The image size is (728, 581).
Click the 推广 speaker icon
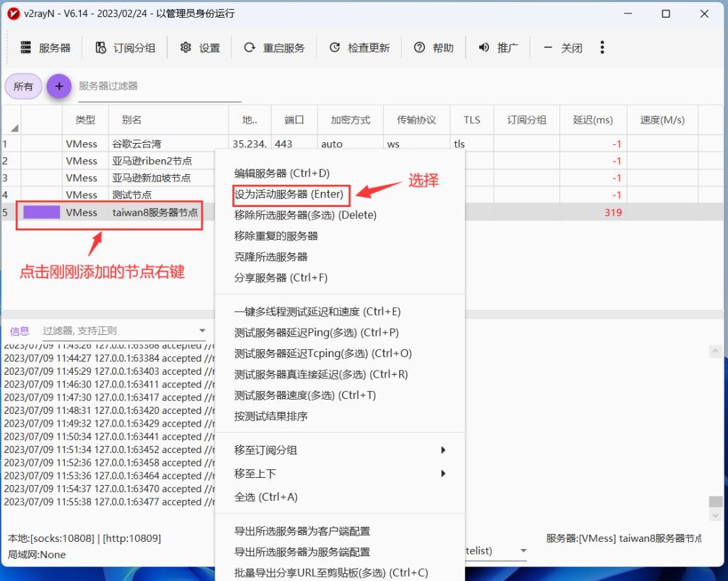point(483,48)
